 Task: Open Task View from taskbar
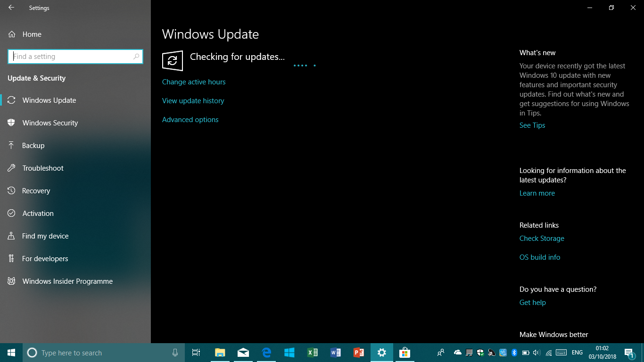point(196,353)
